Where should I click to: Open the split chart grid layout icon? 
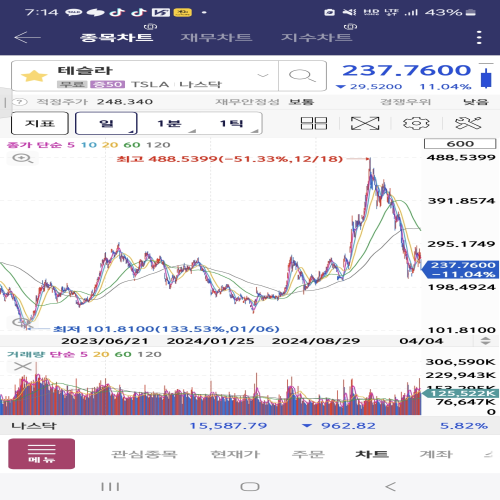314,123
